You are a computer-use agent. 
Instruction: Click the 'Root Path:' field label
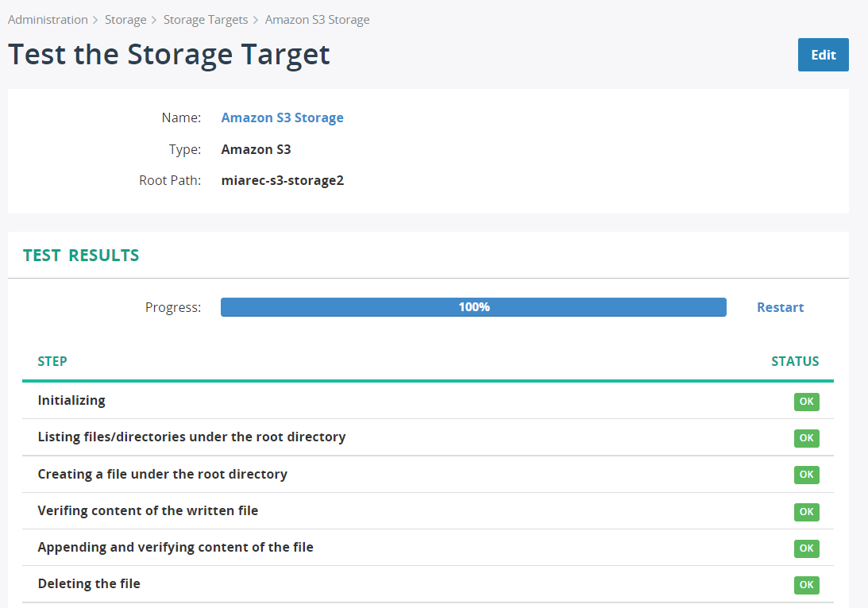point(170,181)
